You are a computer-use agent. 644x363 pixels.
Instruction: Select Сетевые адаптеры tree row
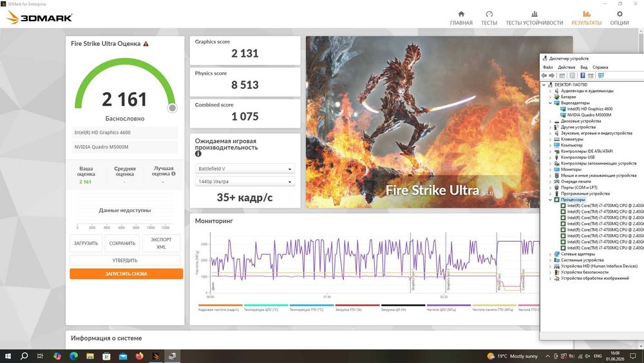tap(578, 254)
